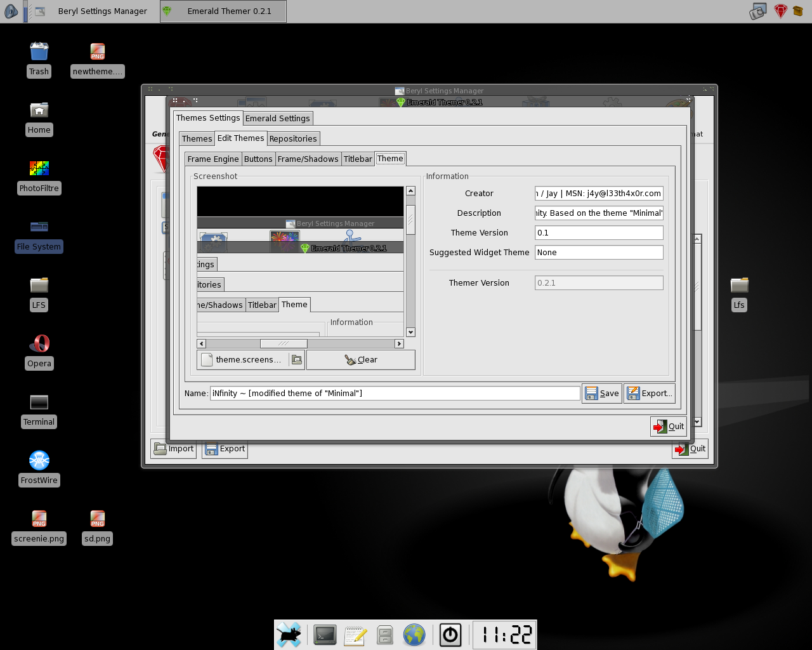The image size is (812, 650).
Task: Click the screenshot preview's up scroll arrow
Action: 410,191
